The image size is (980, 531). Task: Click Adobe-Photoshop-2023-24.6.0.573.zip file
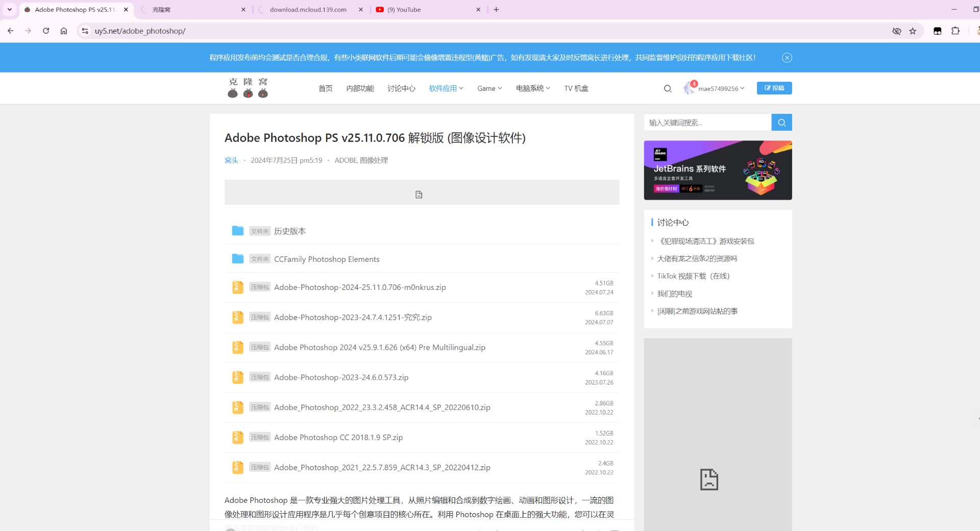(x=341, y=377)
